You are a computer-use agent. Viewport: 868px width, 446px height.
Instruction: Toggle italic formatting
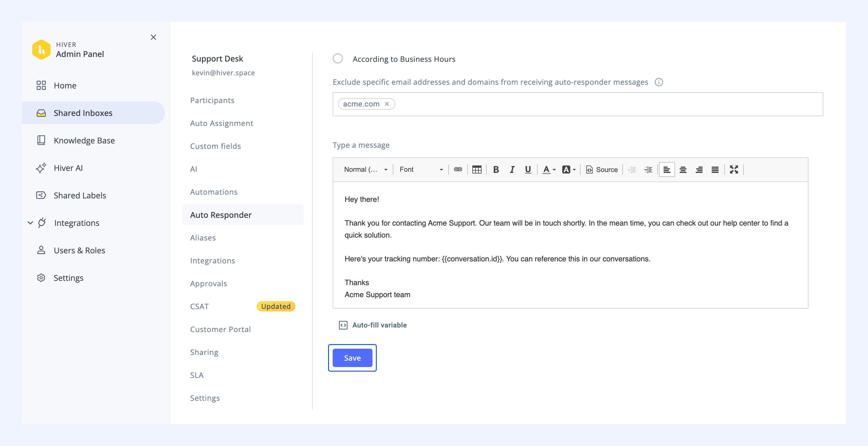[x=512, y=169]
